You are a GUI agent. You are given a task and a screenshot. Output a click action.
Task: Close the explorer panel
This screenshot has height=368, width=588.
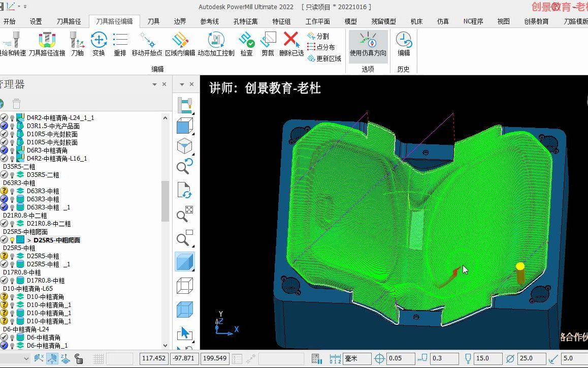164,84
